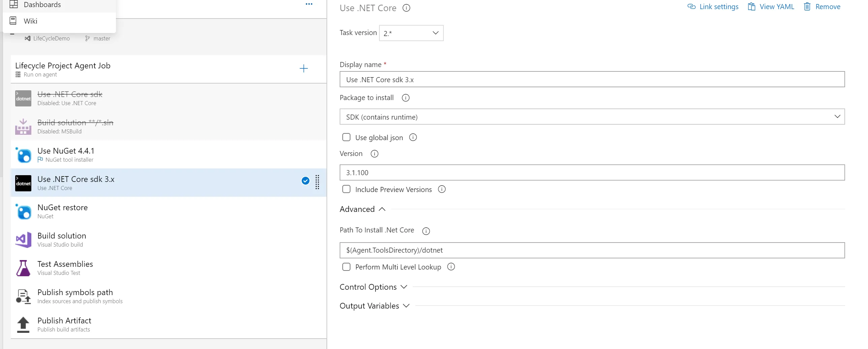
Task: Click the Test Assemblies flask icon
Action: pos(23,268)
